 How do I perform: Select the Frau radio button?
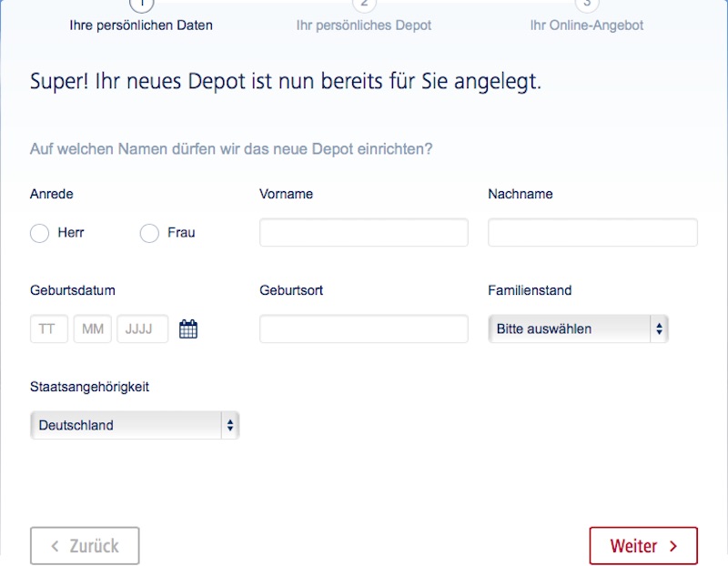(149, 233)
